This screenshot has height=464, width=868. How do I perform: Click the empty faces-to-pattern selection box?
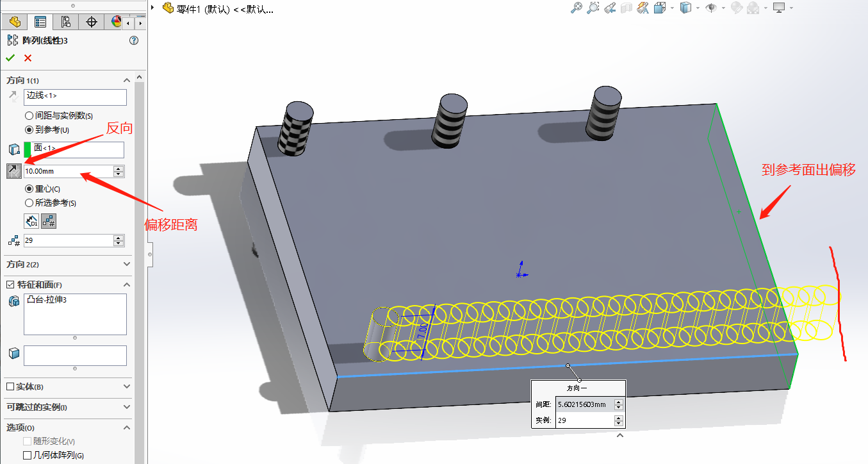tap(75, 356)
